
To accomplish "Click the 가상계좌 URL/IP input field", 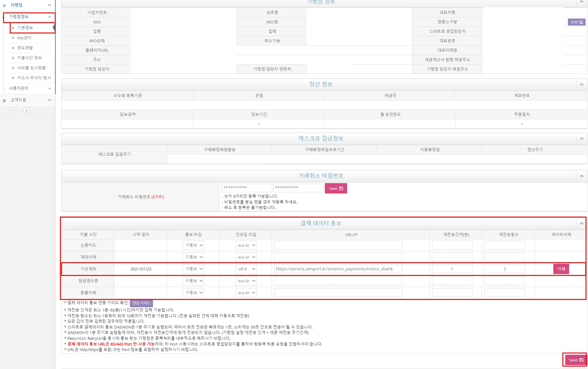I will click(x=338, y=269).
